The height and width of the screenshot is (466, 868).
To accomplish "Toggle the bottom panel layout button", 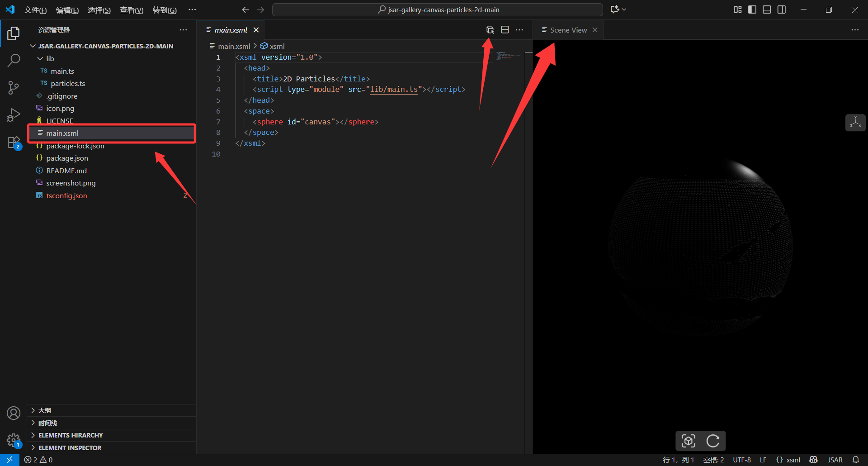I will pos(767,10).
